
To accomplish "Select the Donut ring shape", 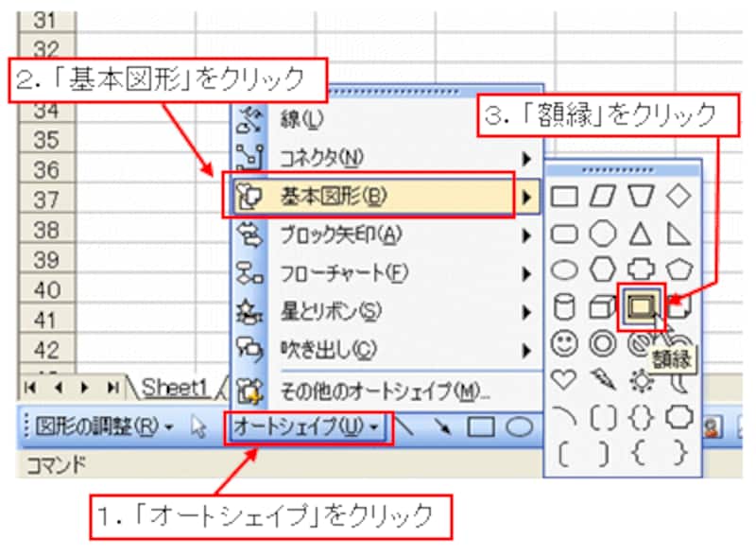I will (x=603, y=343).
